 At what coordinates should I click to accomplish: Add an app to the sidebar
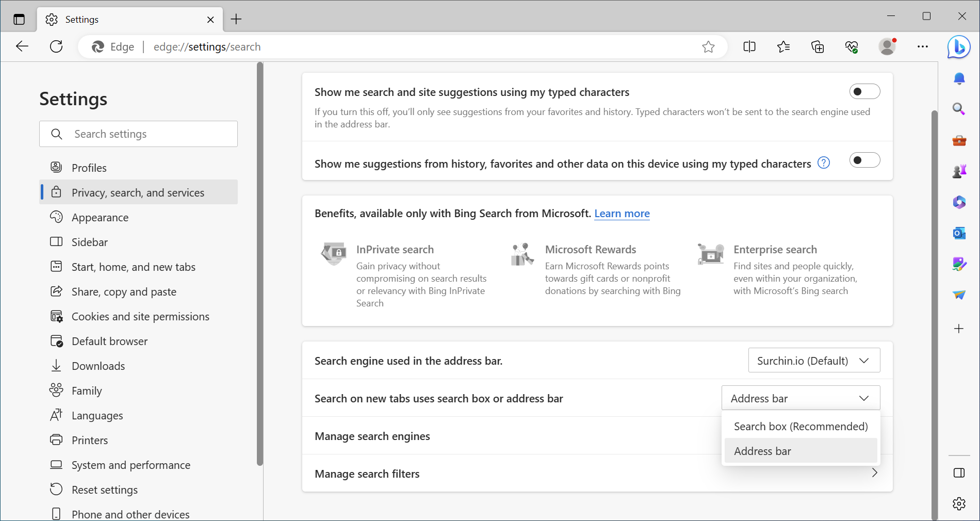tap(959, 329)
